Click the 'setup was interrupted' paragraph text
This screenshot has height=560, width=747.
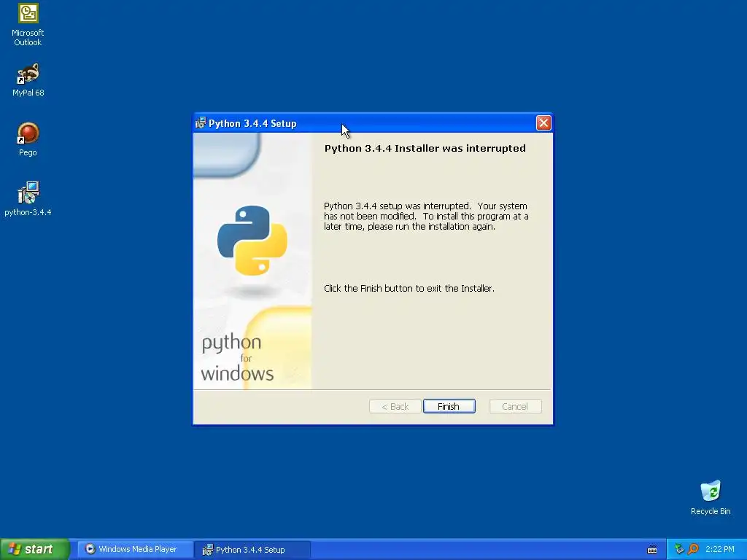[426, 216]
